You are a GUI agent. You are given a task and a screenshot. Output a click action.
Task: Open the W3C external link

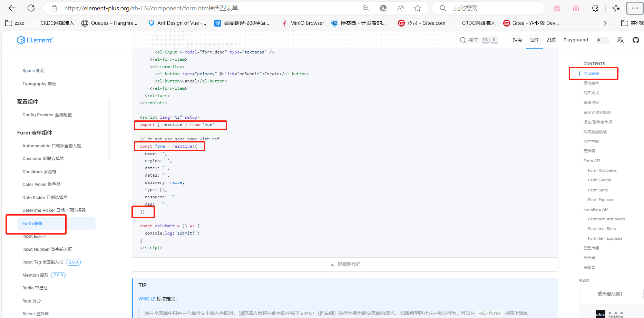click(147, 299)
